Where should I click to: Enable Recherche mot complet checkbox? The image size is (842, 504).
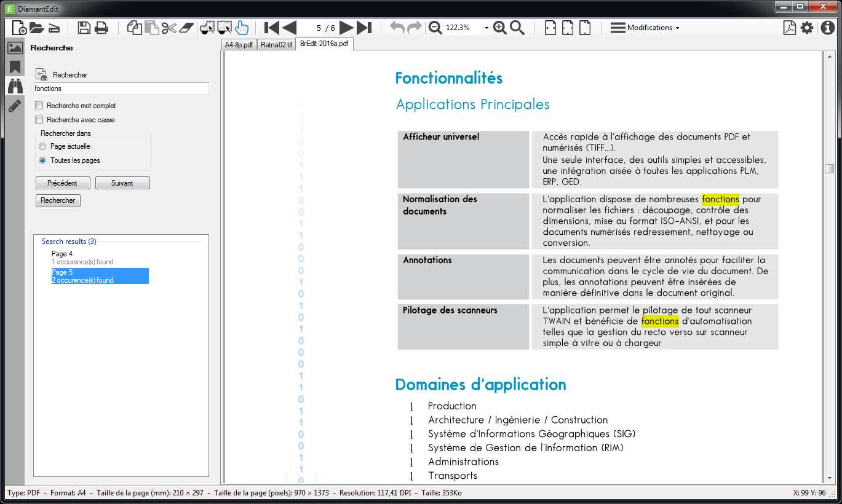[x=39, y=106]
